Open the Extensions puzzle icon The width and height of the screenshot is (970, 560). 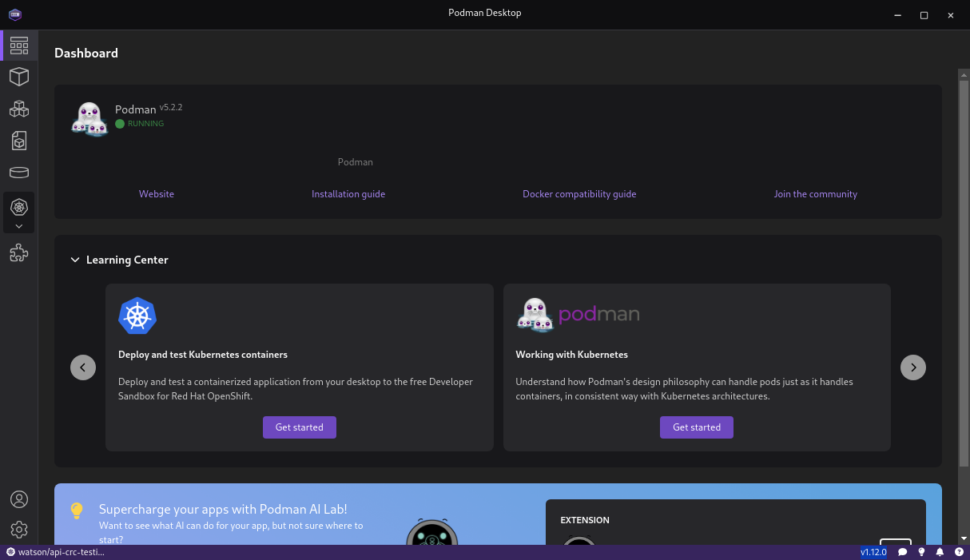click(19, 253)
